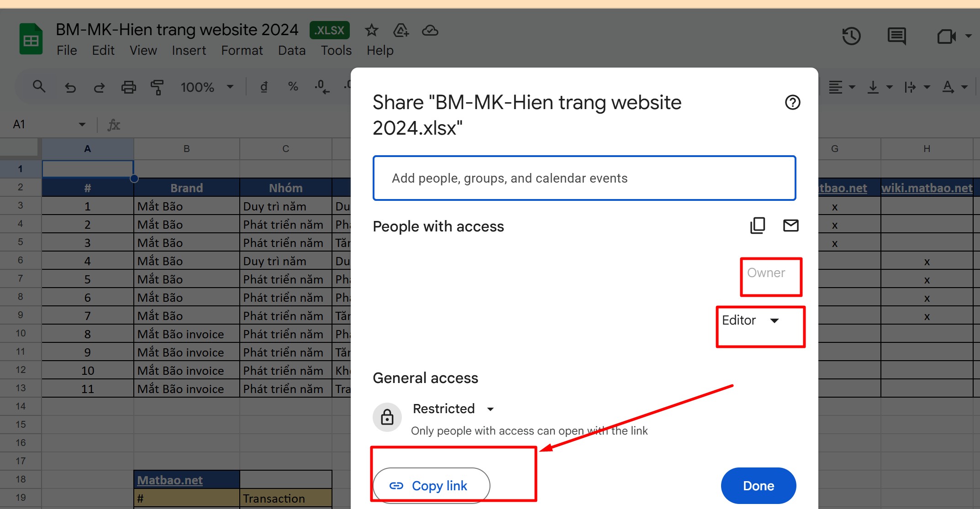Select the x cell in column H row 6

click(927, 261)
